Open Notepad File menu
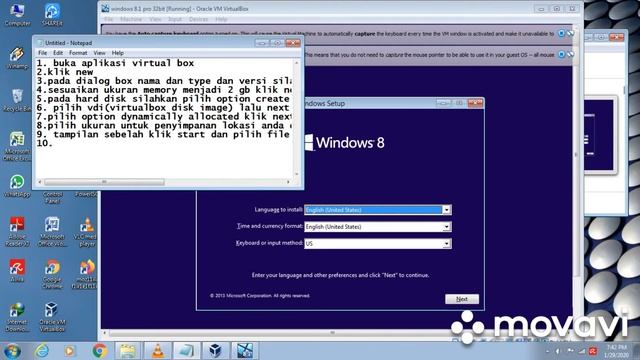 point(42,53)
